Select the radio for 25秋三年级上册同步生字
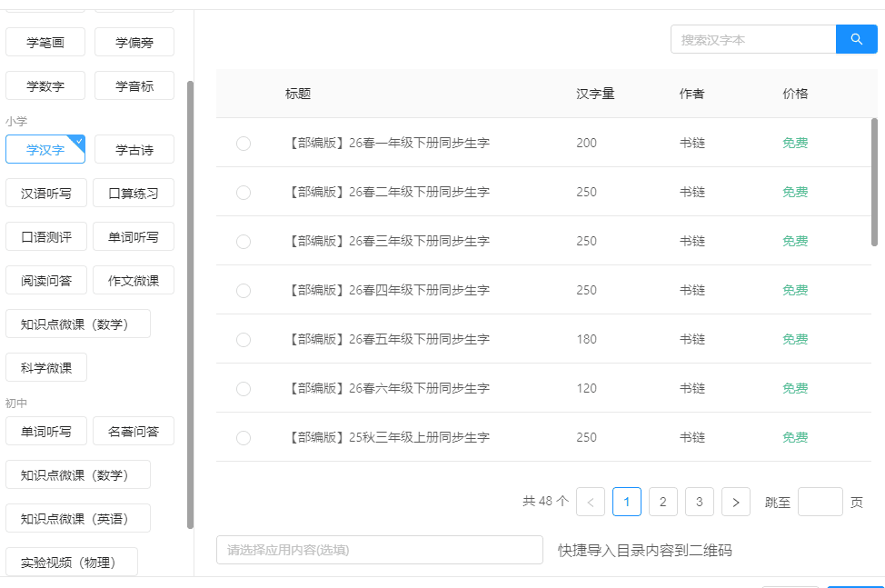 (x=243, y=437)
